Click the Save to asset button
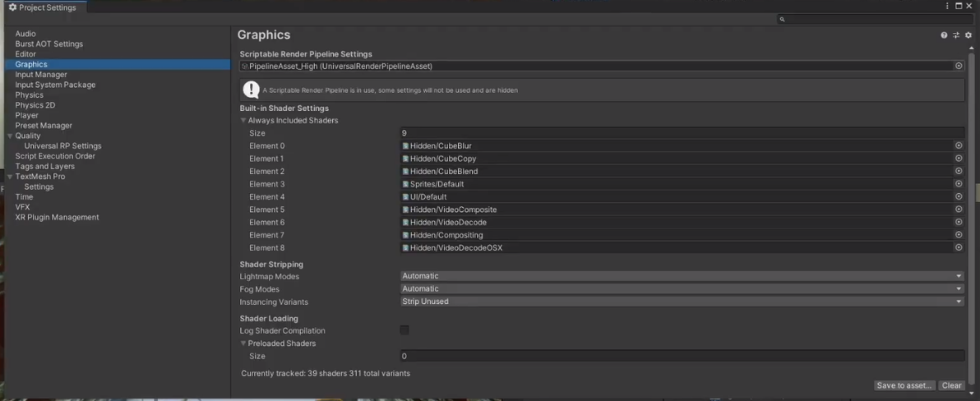The width and height of the screenshot is (980, 401). 904,385
